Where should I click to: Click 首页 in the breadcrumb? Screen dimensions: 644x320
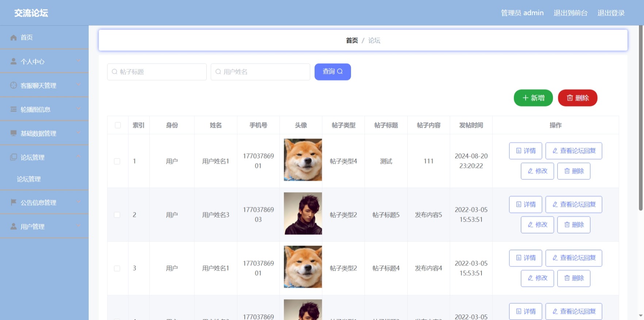point(352,41)
